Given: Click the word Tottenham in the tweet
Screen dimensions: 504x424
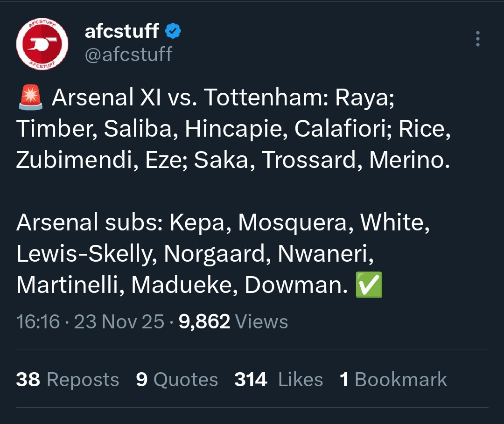Looking at the screenshot, I should 266,98.
